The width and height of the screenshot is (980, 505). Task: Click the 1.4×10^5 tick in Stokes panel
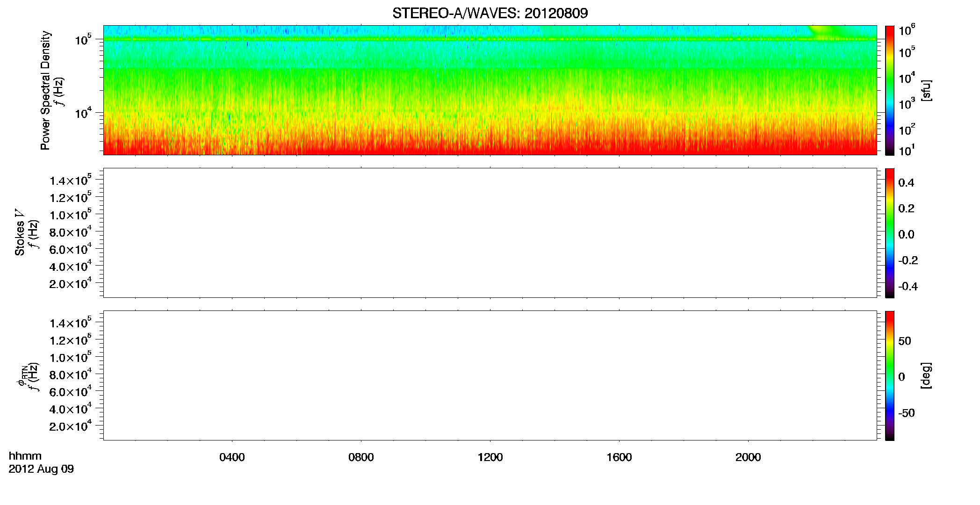coord(70,180)
